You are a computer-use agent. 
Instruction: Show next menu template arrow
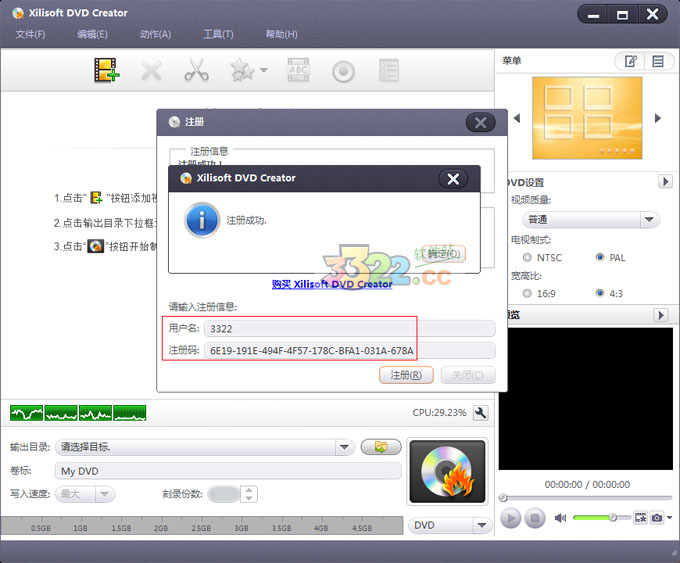(658, 118)
